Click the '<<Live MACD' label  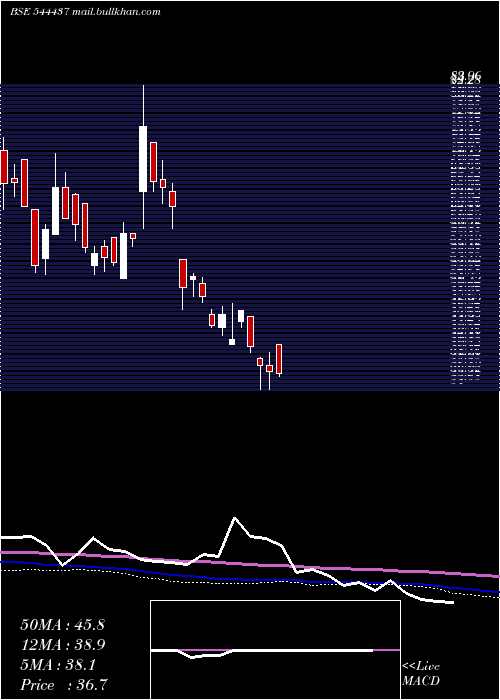(x=421, y=673)
